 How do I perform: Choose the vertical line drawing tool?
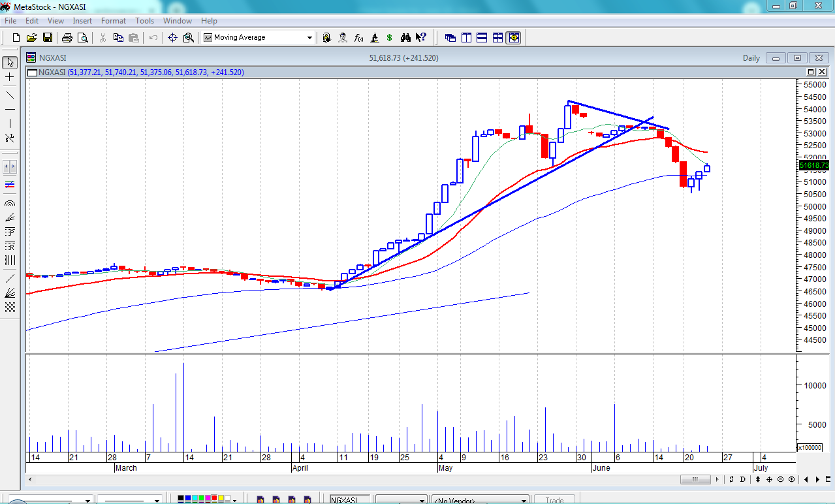pyautogui.click(x=10, y=123)
